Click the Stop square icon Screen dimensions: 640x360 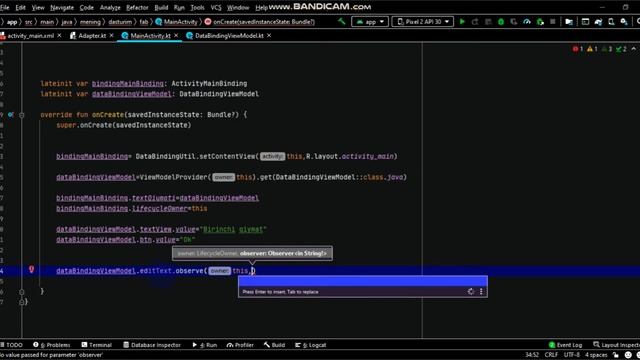coord(553,22)
